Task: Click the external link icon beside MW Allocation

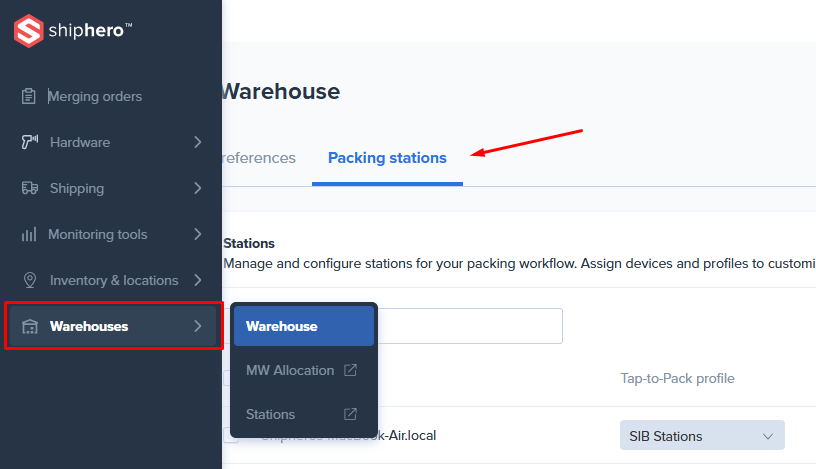Action: [350, 370]
